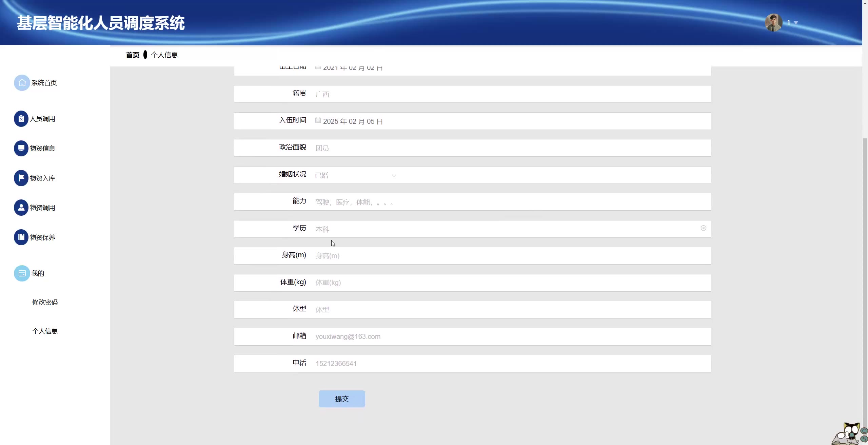Select the 物资入库 flag icon
Viewport: 868px width, 445px height.
coord(21,178)
